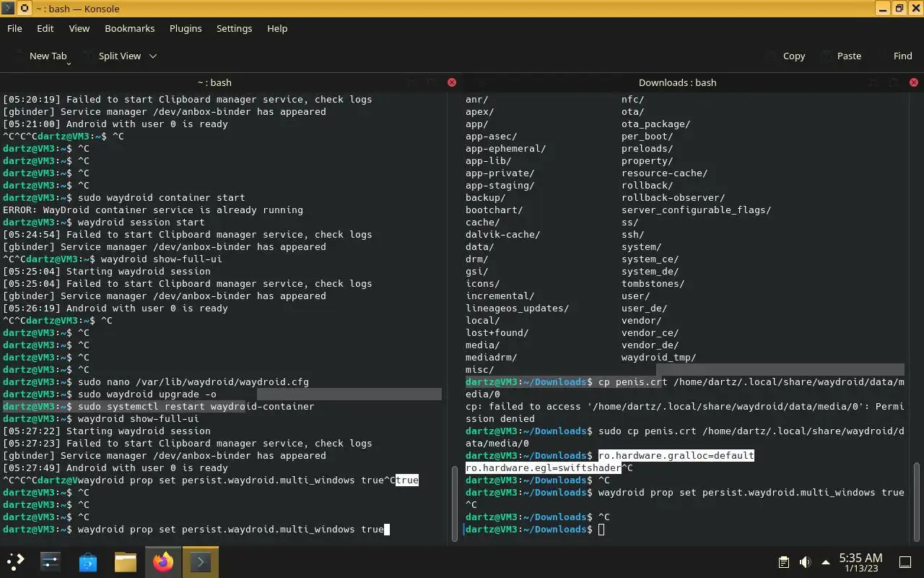Click the 'mediadrm/' directory entry
Screen dimensions: 924x578
coord(492,358)
